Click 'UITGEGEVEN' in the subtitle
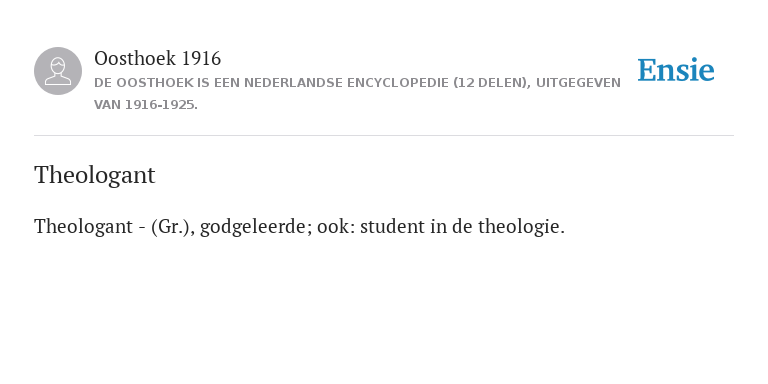The height and width of the screenshot is (384, 768). point(578,83)
